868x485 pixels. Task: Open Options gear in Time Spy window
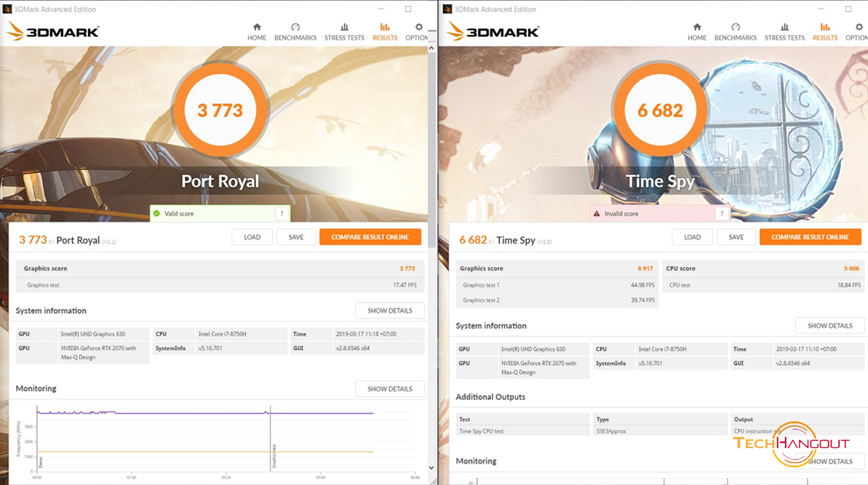[x=857, y=31]
